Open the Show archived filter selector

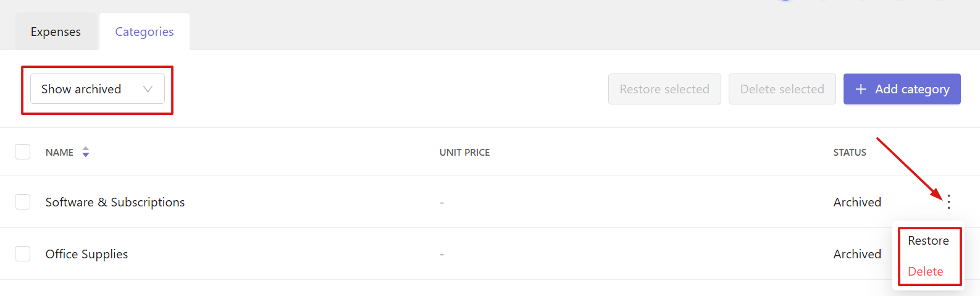pyautogui.click(x=98, y=89)
